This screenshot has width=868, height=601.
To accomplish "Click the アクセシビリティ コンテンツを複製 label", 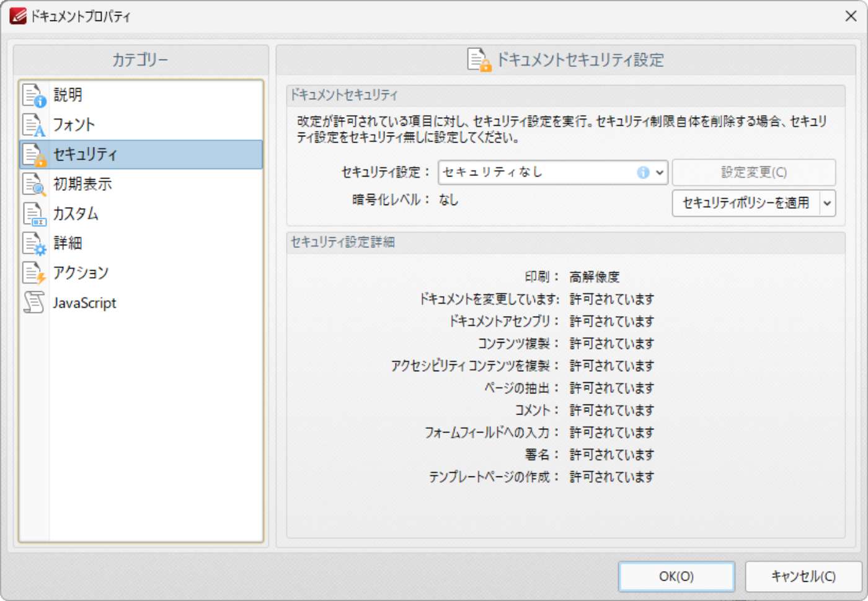I will pyautogui.click(x=475, y=366).
